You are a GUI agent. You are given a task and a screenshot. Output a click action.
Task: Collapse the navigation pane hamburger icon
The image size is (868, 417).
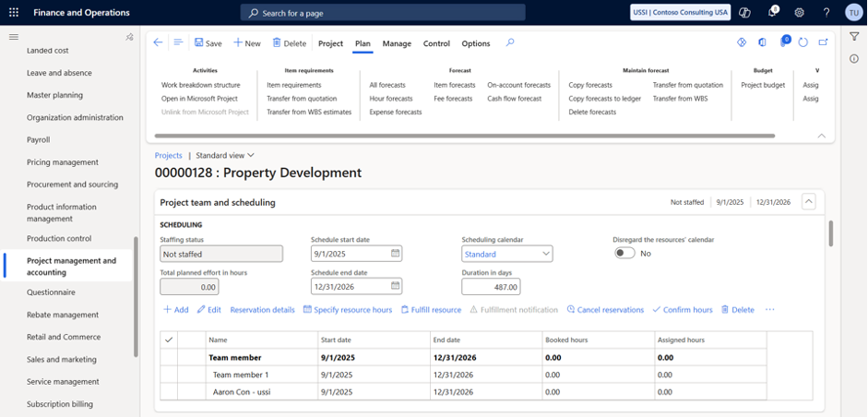click(x=14, y=37)
